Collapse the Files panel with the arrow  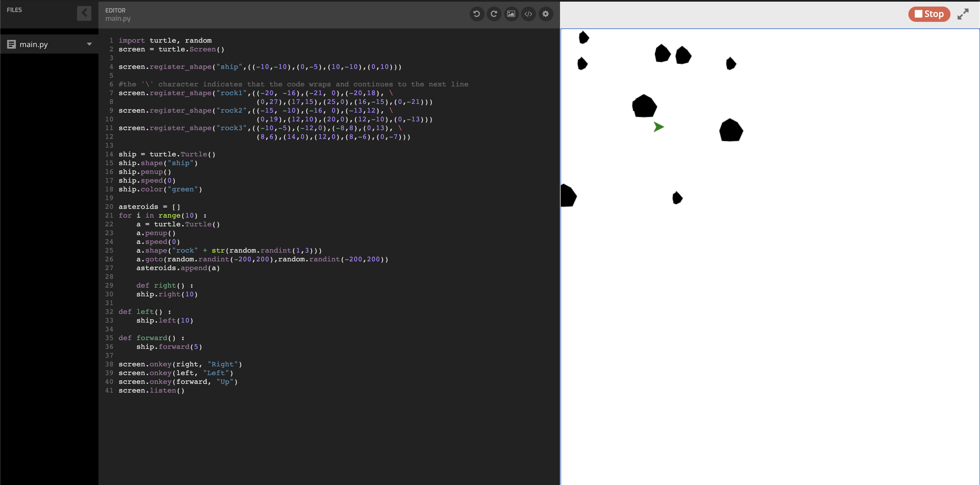coord(84,13)
